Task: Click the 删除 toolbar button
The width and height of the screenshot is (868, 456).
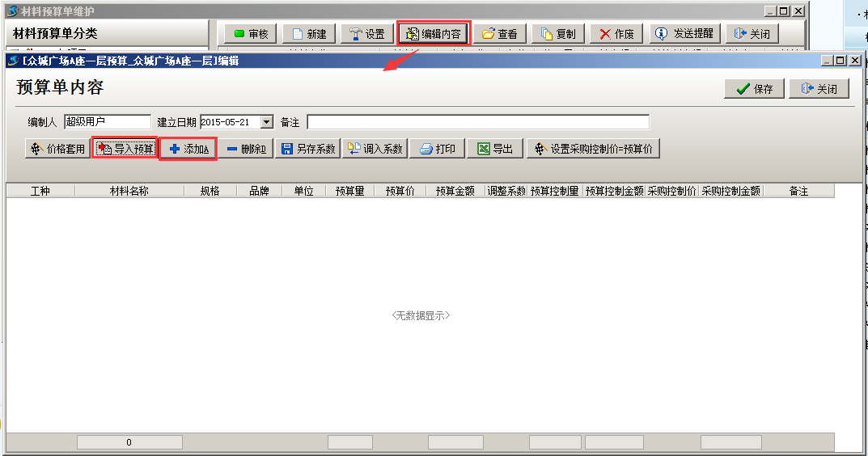Action: (246, 149)
